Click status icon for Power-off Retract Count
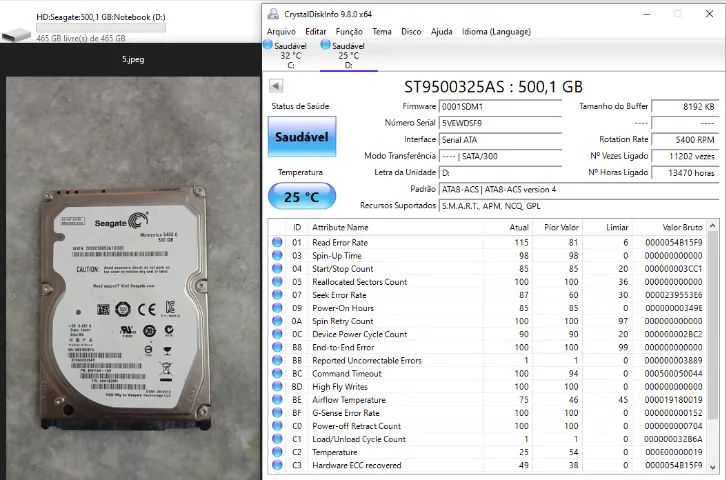This screenshot has height=480, width=726. pyautogui.click(x=277, y=425)
